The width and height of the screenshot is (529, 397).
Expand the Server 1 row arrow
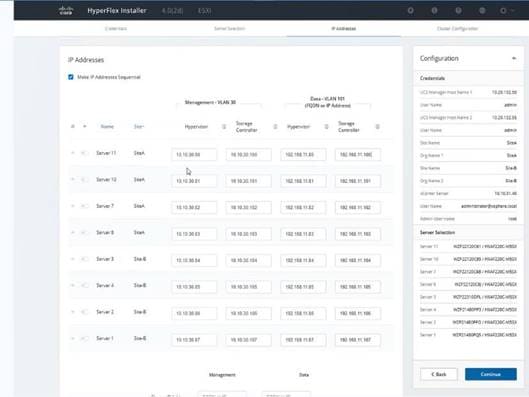[73, 338]
